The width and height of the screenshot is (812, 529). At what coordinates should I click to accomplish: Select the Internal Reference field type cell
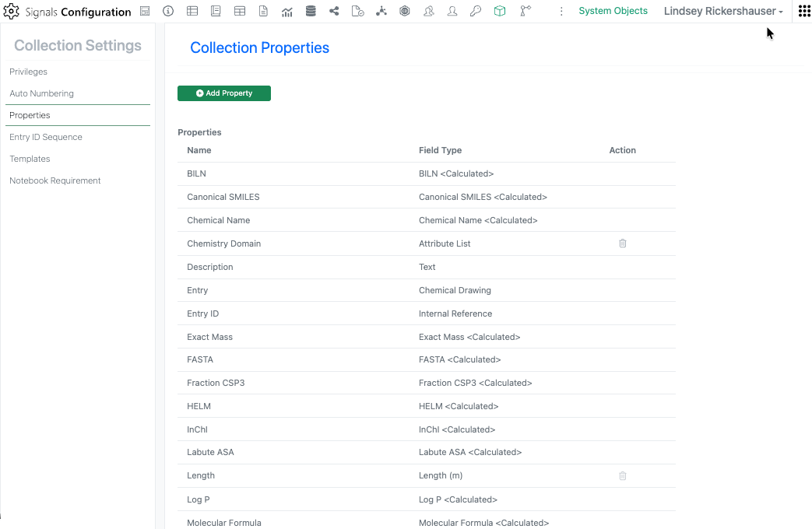click(455, 314)
